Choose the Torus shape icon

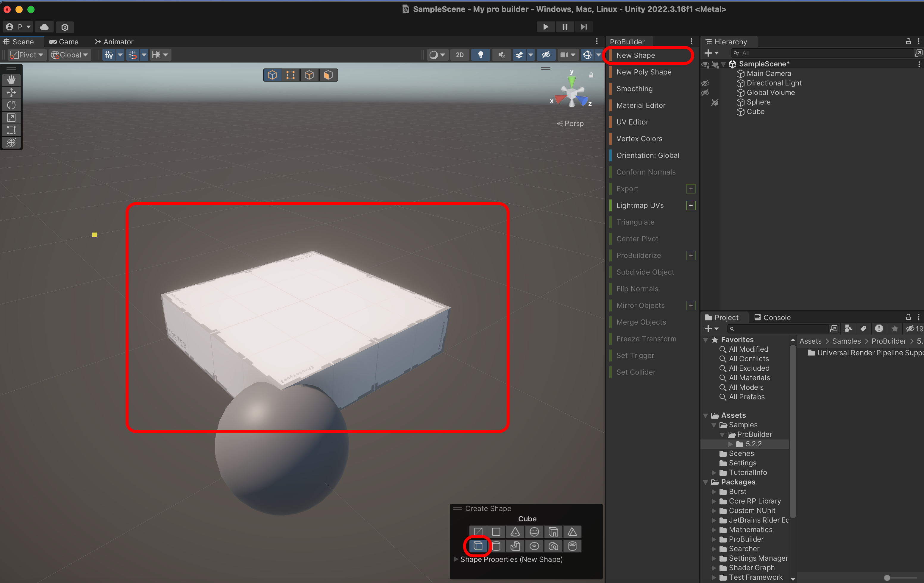[x=534, y=546]
